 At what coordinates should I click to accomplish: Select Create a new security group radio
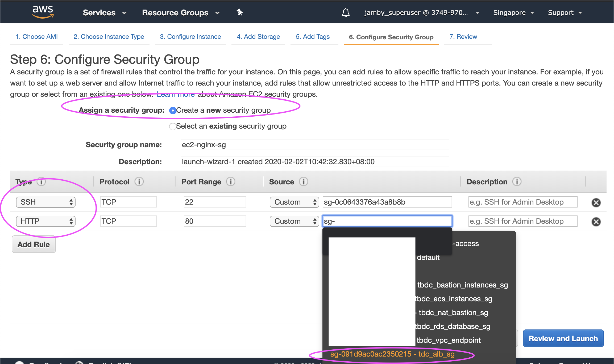pyautogui.click(x=173, y=111)
